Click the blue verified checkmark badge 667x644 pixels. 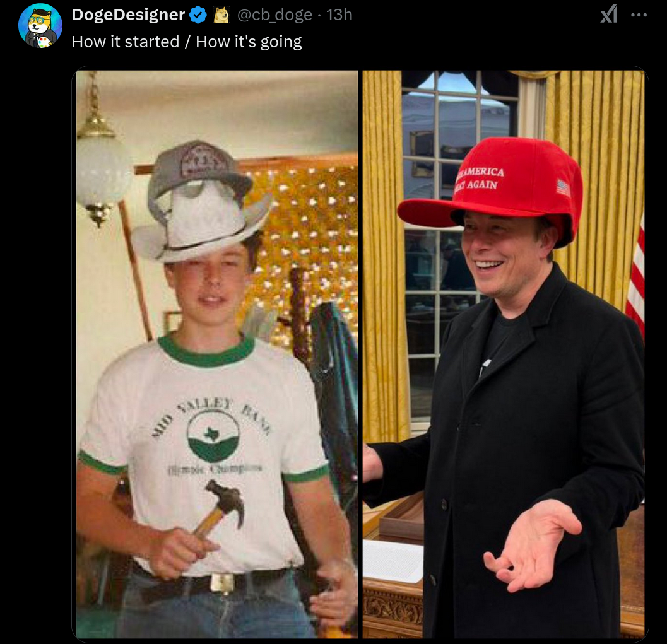point(198,15)
